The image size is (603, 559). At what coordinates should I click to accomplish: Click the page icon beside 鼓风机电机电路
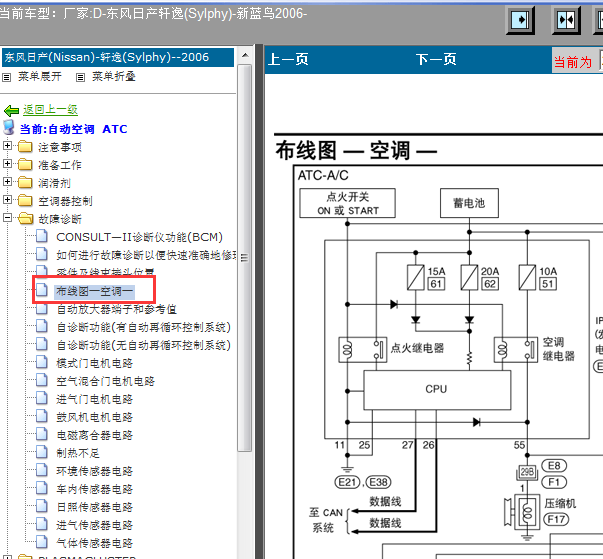coord(42,416)
